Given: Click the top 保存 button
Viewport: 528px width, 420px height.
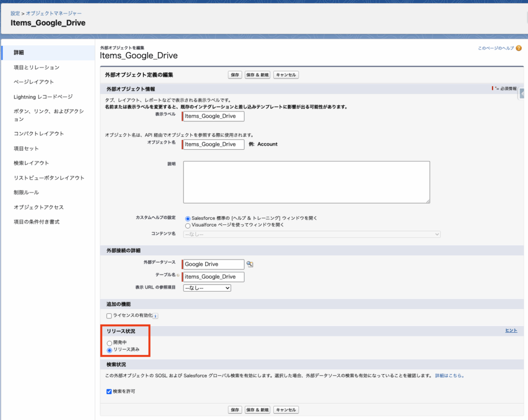Looking at the screenshot, I should coord(235,75).
